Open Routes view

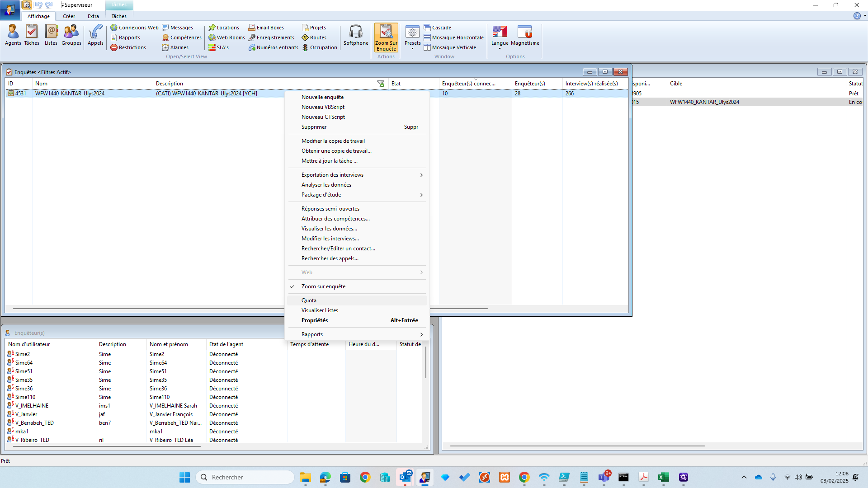click(x=314, y=38)
